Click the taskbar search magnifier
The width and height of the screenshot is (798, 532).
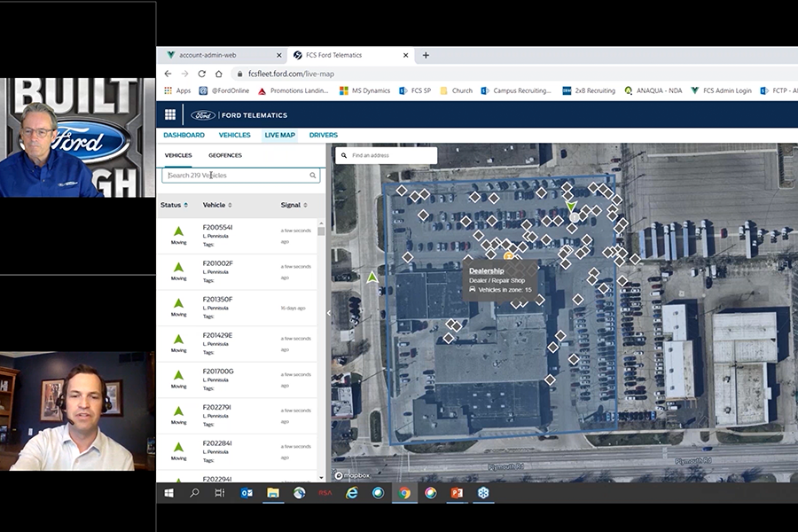[x=194, y=493]
